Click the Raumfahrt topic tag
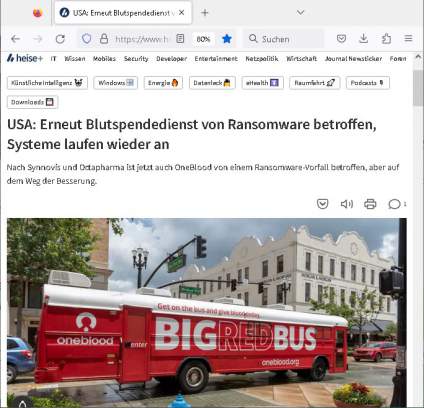 (314, 83)
